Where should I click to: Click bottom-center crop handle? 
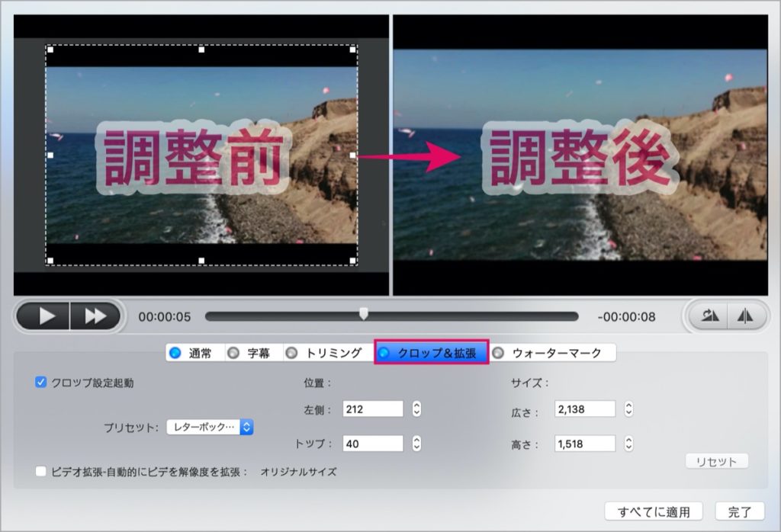(x=201, y=260)
